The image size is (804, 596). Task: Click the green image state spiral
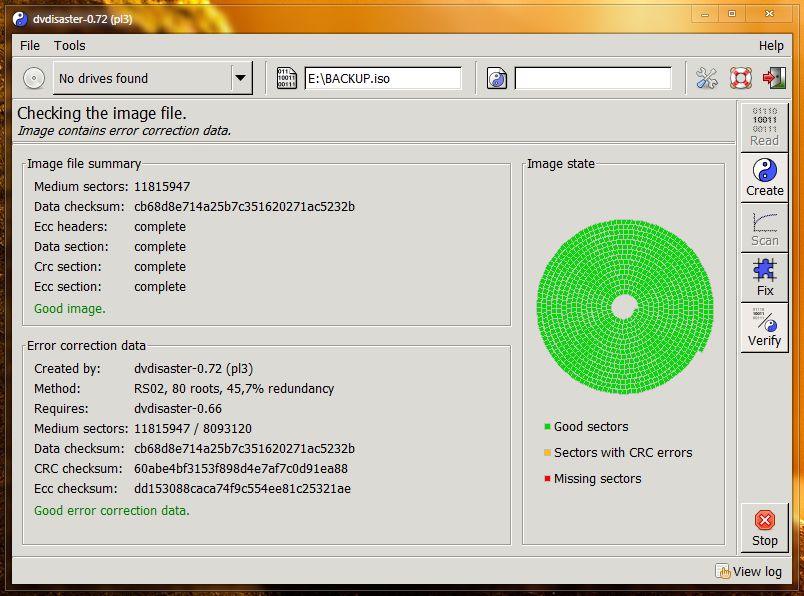click(625, 307)
